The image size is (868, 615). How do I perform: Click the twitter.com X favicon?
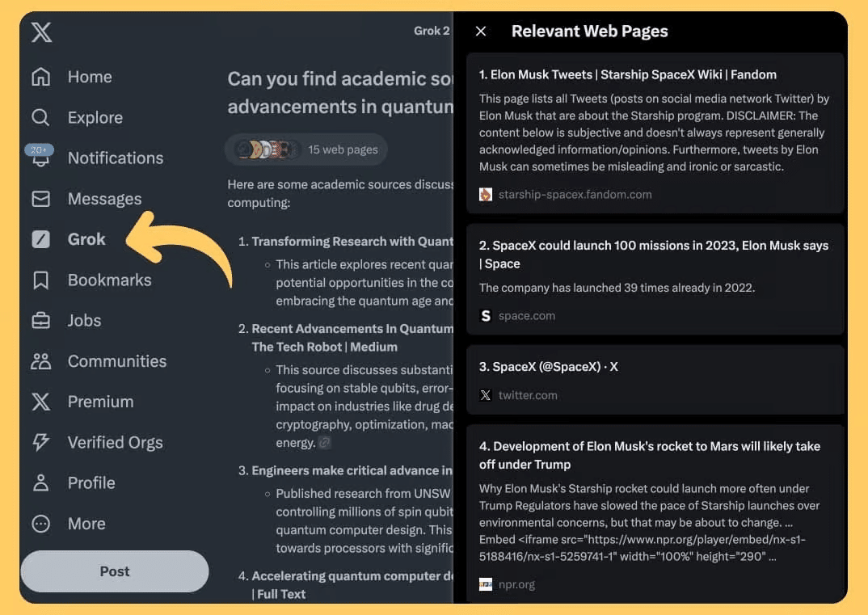(486, 395)
